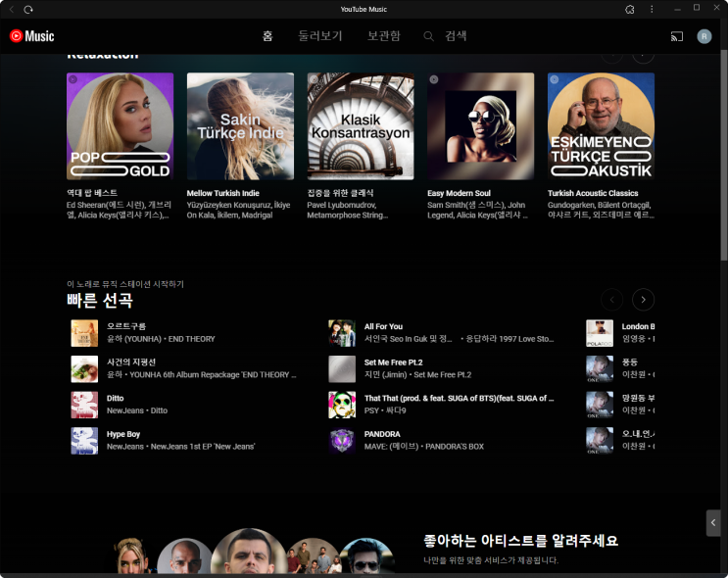Open 윤하 (YOUNHA) artist link under 오르트구름
This screenshot has height=578, width=728.
133,339
